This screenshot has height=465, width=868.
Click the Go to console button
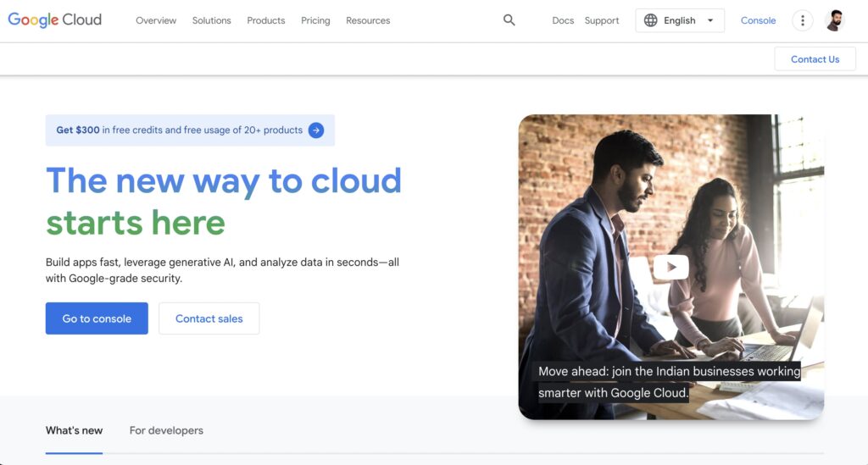click(97, 318)
